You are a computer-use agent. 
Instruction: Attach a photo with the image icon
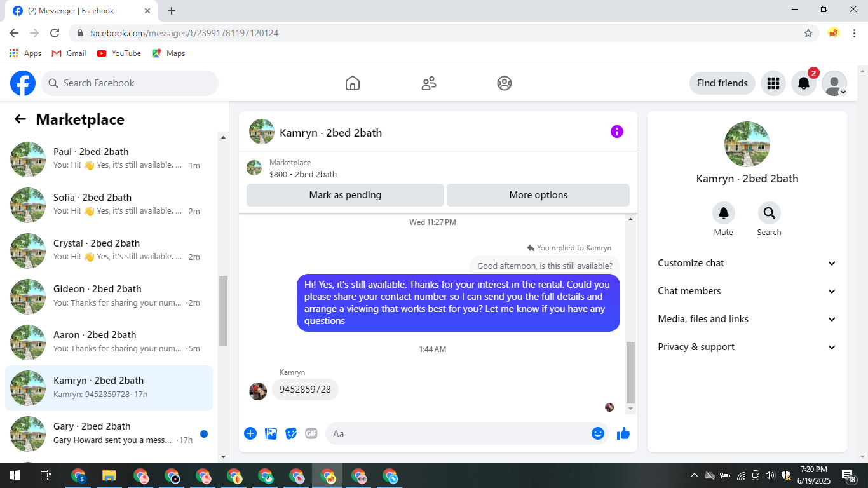tap(271, 433)
